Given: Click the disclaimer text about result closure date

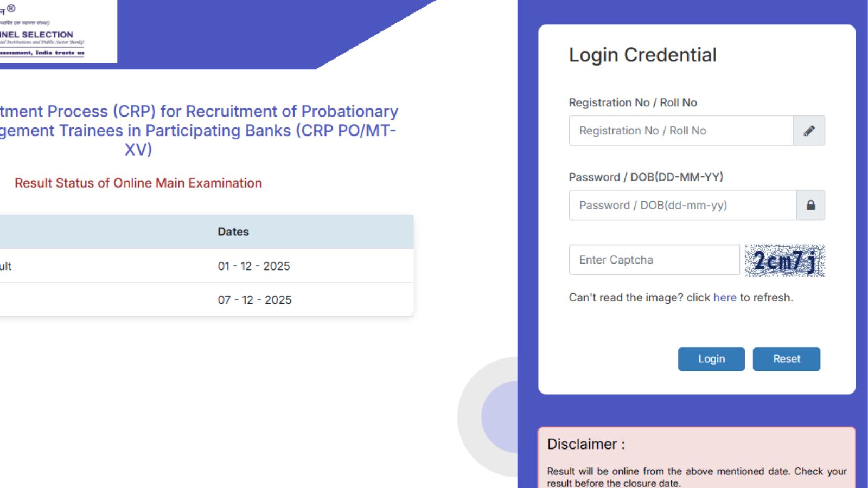Looking at the screenshot, I should [697, 477].
